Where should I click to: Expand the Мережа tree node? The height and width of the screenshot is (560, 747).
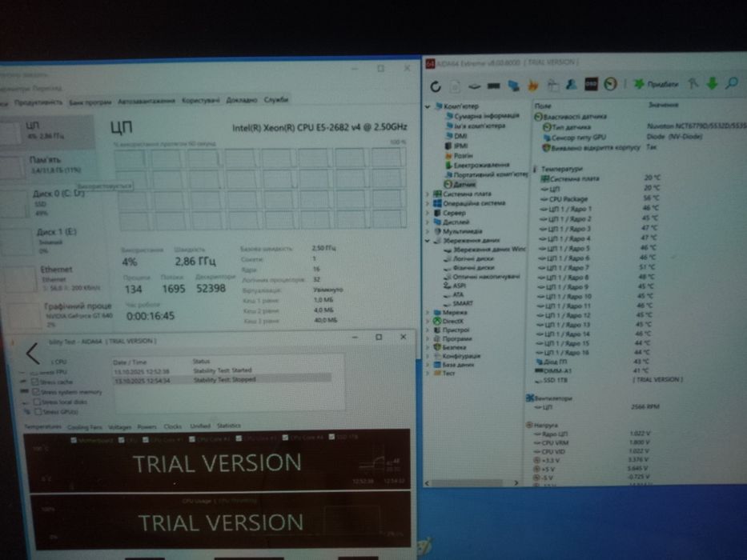click(428, 312)
